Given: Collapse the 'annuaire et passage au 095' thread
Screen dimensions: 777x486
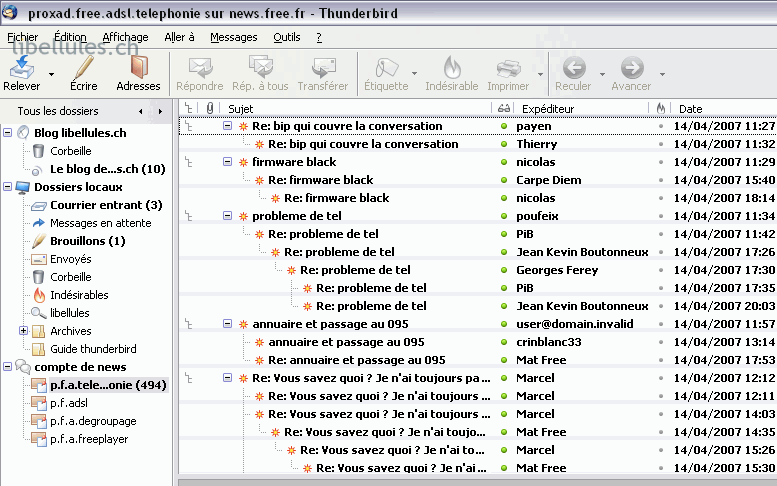Looking at the screenshot, I should point(227,324).
